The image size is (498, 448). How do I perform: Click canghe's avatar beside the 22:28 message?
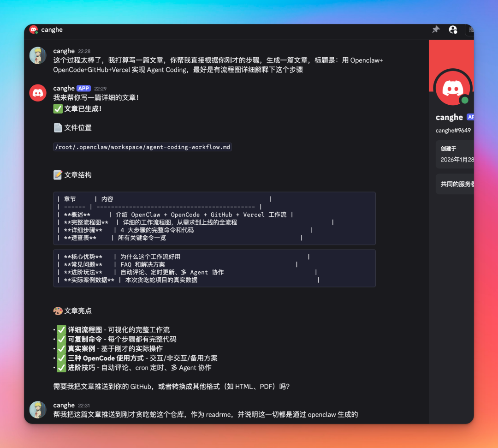click(38, 56)
